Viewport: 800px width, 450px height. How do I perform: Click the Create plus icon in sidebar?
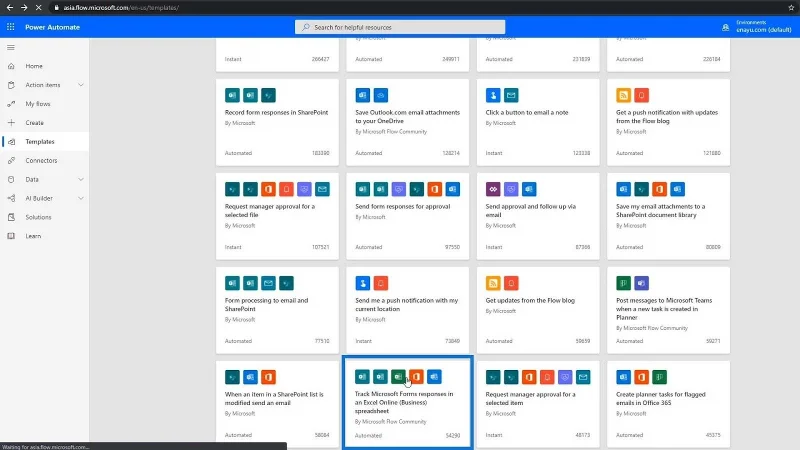tap(11, 123)
